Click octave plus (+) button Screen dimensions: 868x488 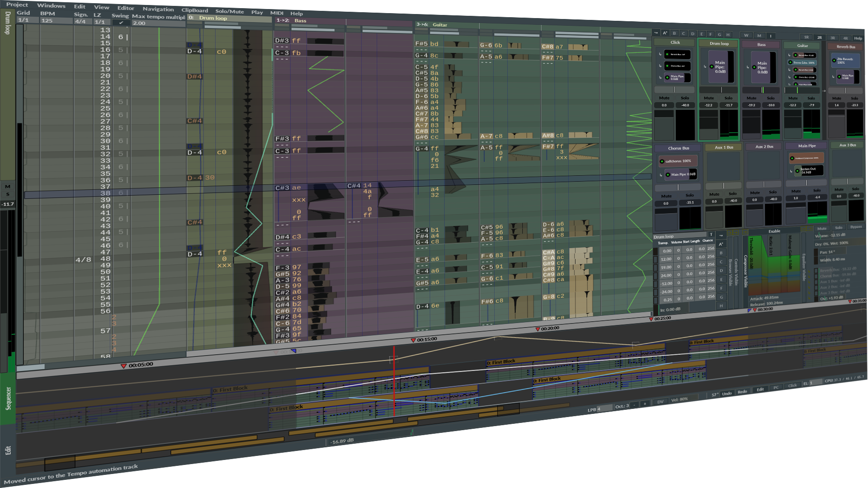click(x=645, y=404)
